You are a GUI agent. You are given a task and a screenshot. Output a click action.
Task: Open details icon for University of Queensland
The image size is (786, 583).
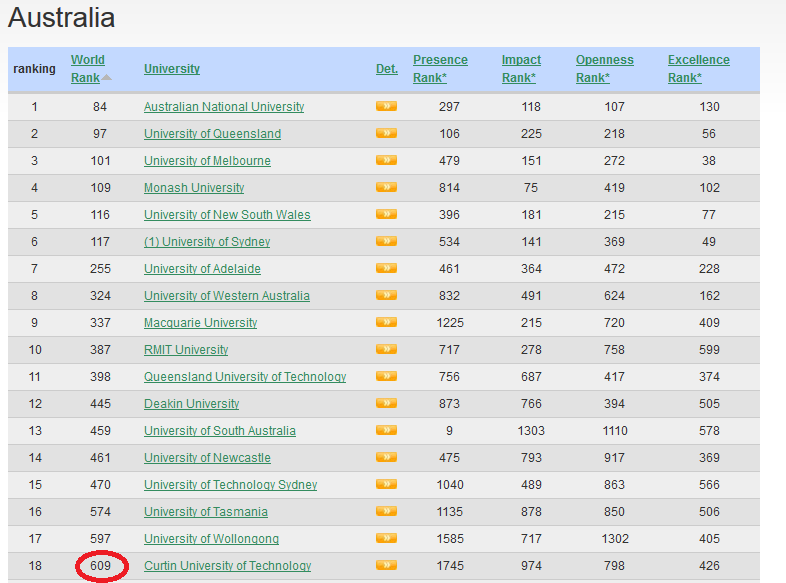(386, 133)
